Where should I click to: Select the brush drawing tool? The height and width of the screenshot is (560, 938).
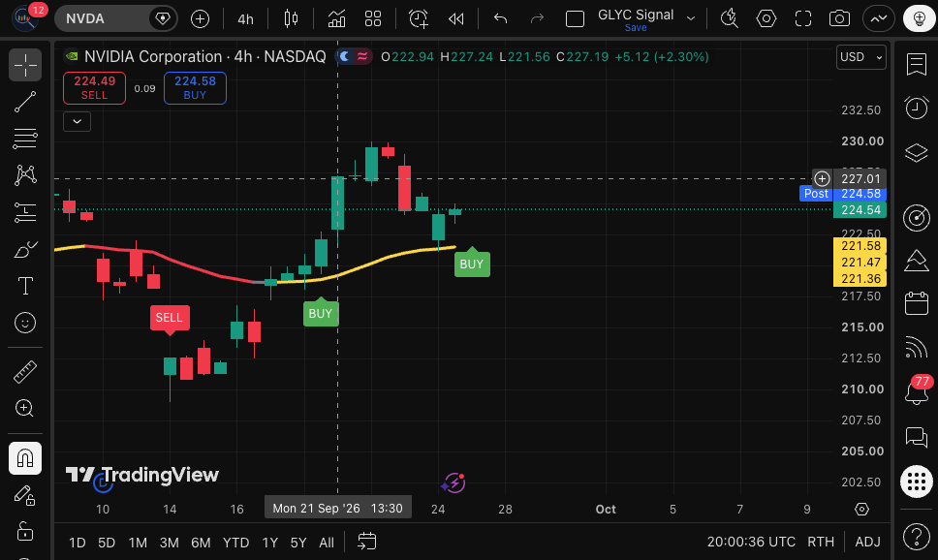click(x=25, y=250)
